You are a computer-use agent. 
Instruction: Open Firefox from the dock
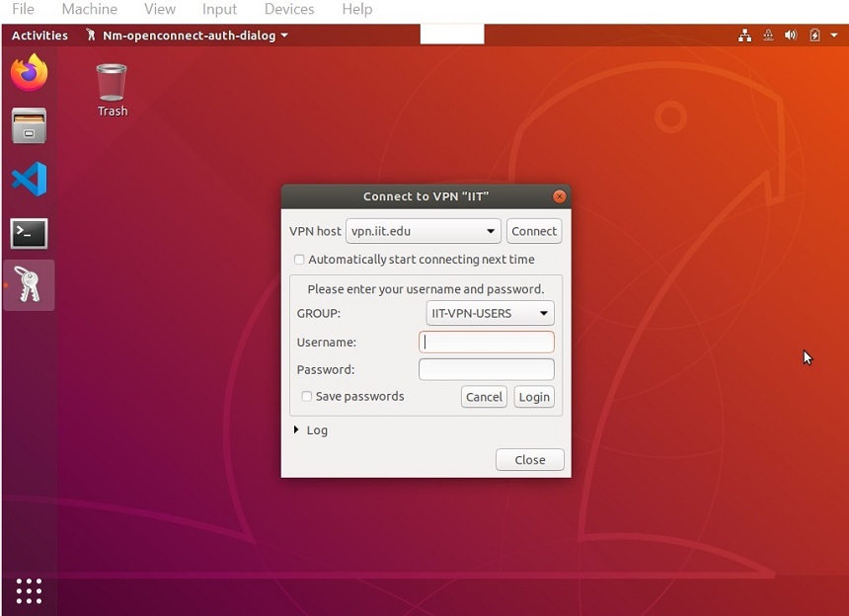(x=30, y=72)
